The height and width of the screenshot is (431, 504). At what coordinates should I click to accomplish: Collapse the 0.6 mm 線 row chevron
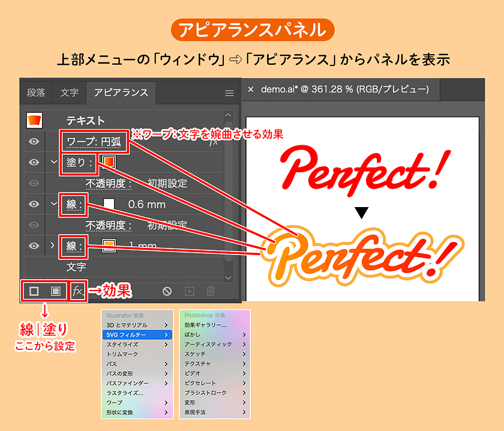[x=55, y=204]
